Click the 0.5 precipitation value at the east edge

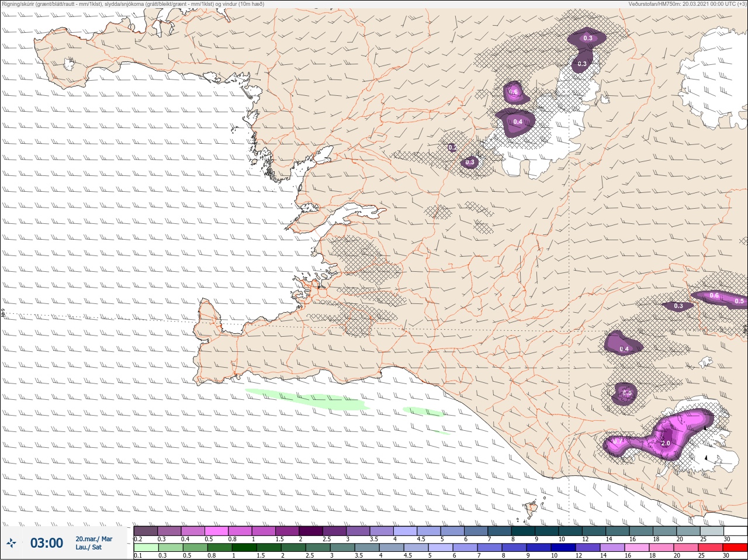739,302
